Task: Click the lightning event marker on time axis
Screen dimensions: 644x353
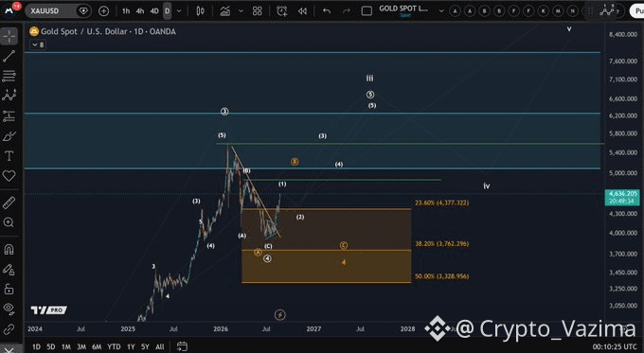Action: pyautogui.click(x=279, y=315)
